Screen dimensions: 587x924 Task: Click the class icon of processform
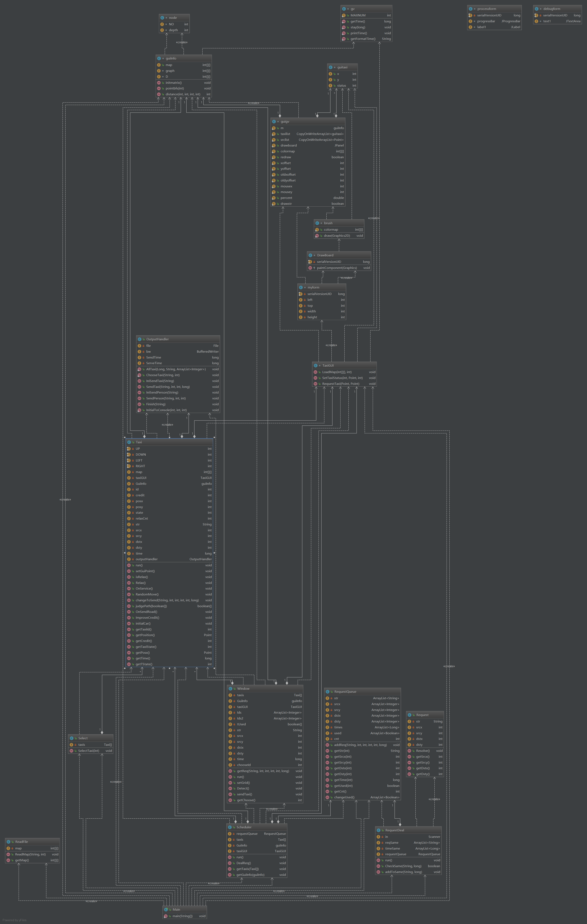[471, 9]
